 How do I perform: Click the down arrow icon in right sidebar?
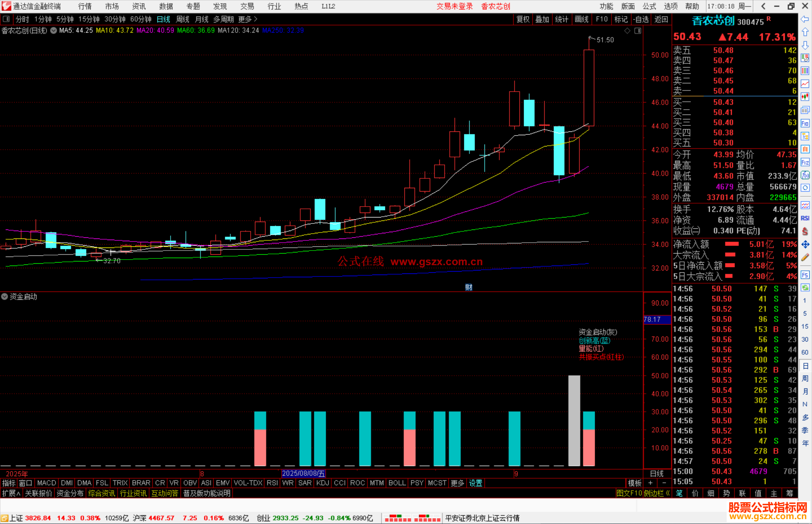pos(805,45)
